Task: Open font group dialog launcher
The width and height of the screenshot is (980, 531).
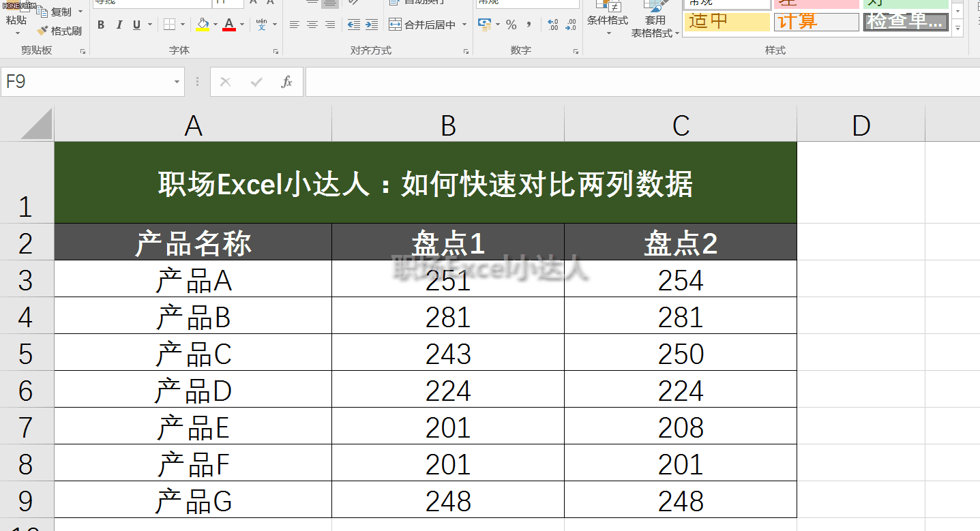Action: click(276, 51)
